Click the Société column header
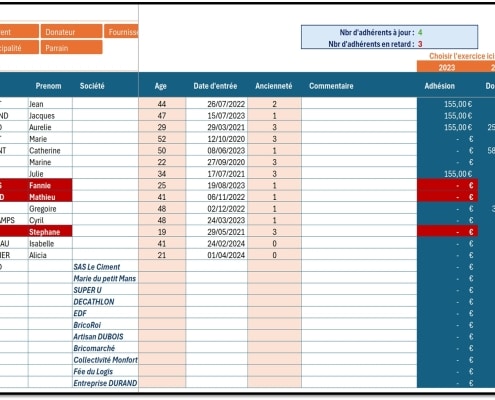The height and width of the screenshot is (400, 495). pyautogui.click(x=92, y=86)
